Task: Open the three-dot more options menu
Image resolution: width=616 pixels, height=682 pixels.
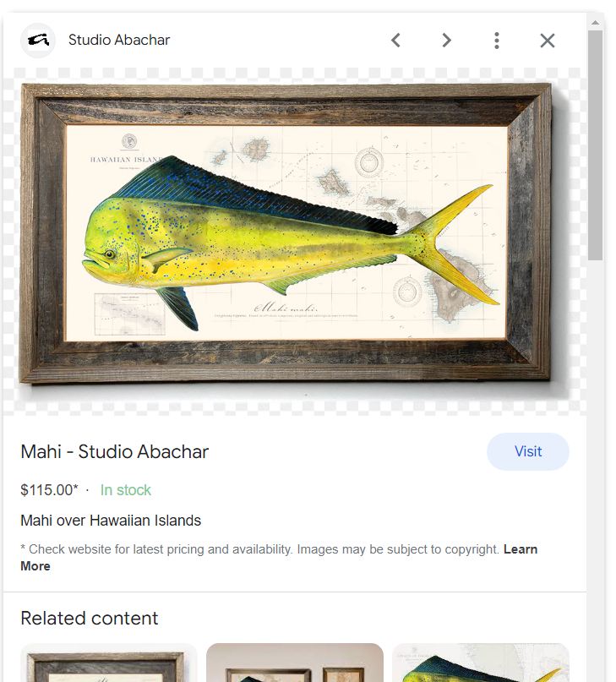Action: [497, 41]
